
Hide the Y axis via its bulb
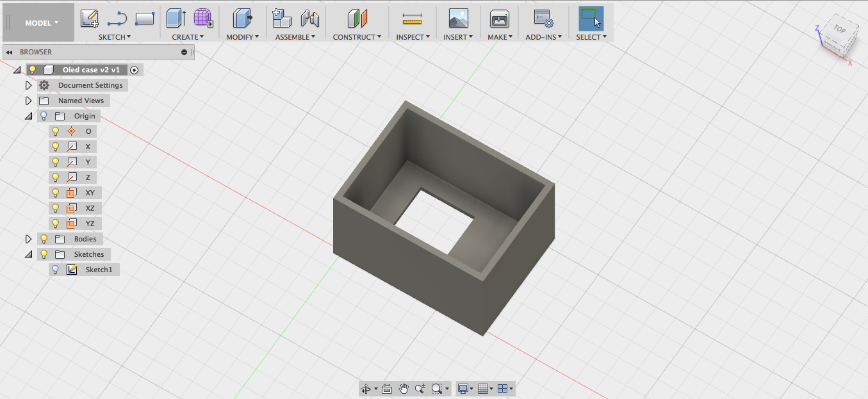pyautogui.click(x=56, y=162)
